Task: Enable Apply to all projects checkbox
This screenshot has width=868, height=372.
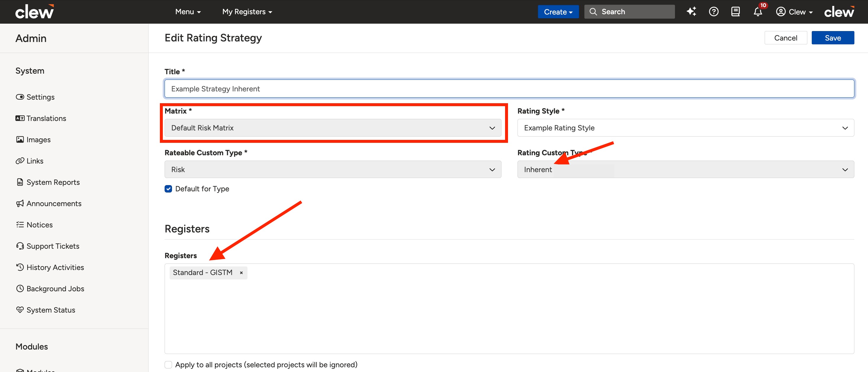Action: (x=168, y=365)
